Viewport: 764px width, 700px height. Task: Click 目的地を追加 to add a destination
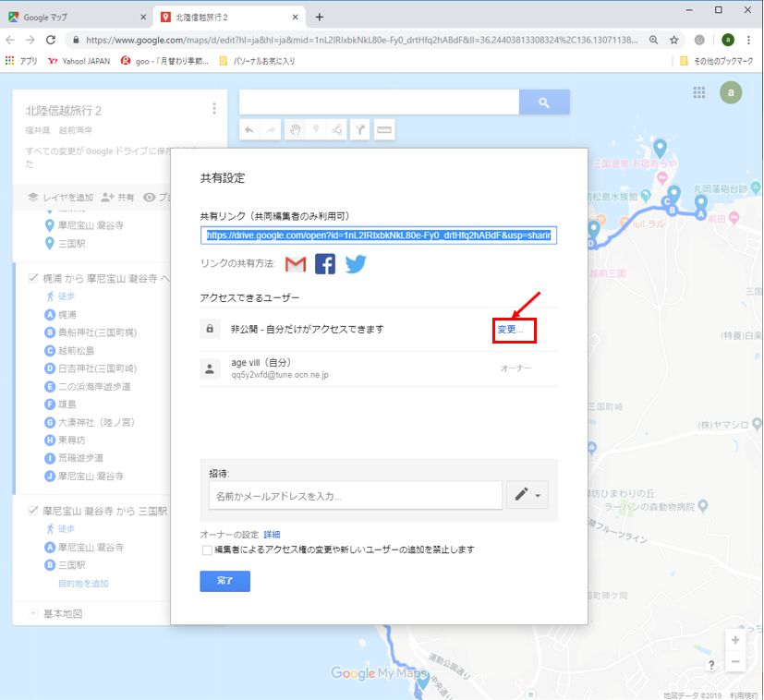click(x=83, y=584)
